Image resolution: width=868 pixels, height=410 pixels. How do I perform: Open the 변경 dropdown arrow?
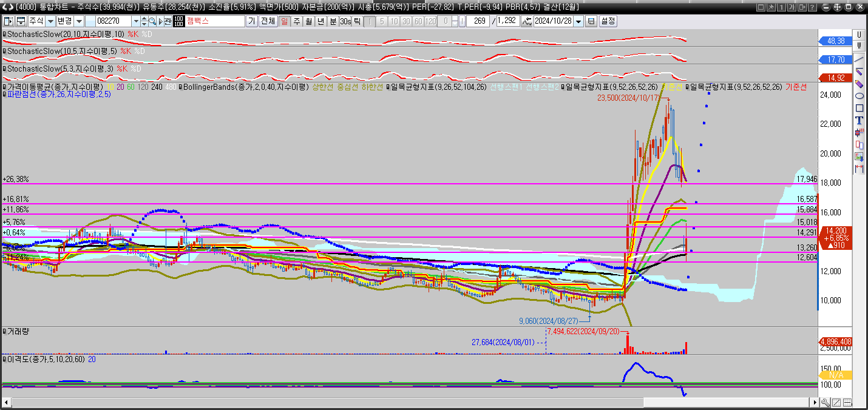click(79, 21)
